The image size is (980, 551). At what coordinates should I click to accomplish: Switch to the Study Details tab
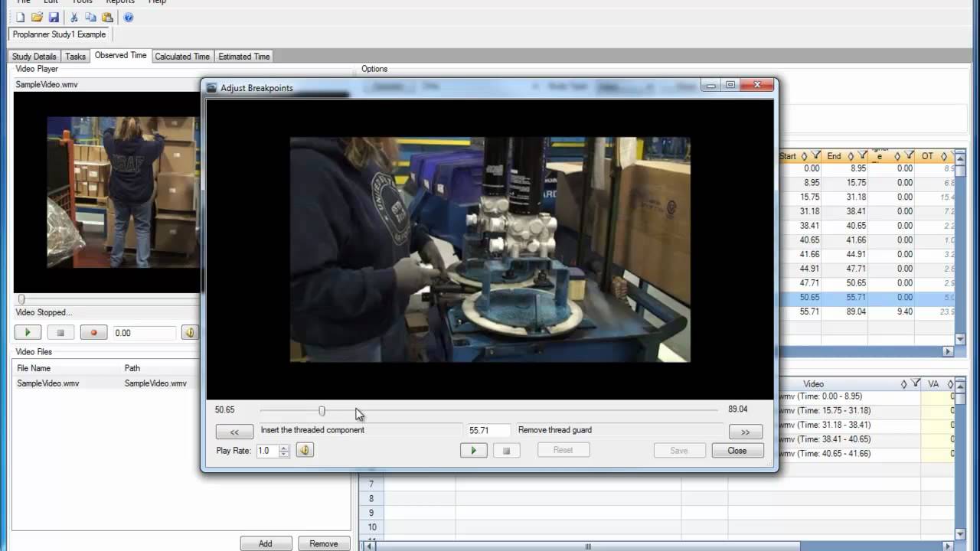coord(34,57)
